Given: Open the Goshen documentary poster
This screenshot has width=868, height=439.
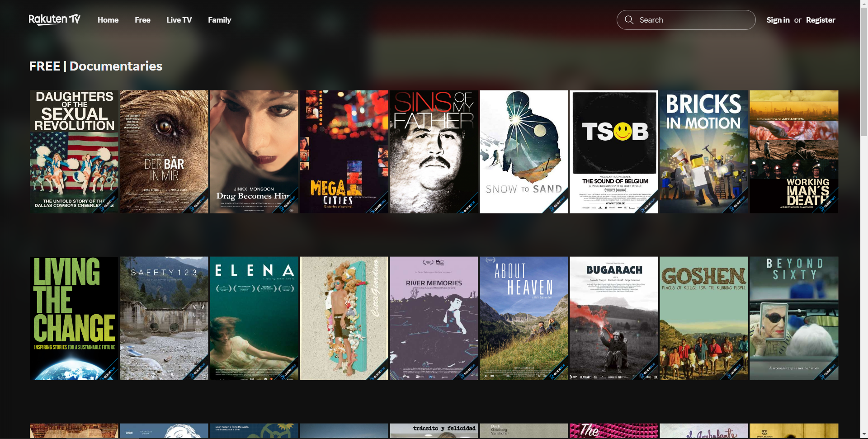Looking at the screenshot, I should [x=704, y=318].
